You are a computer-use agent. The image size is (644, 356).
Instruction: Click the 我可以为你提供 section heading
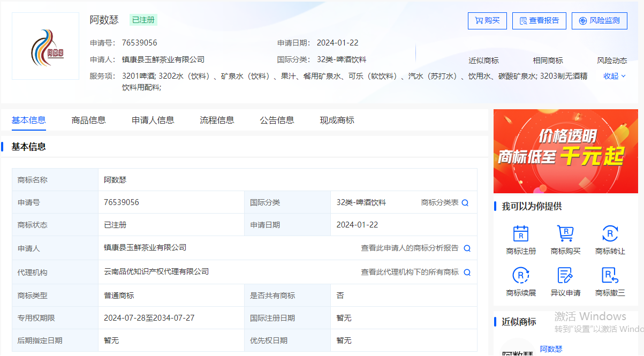click(532, 206)
